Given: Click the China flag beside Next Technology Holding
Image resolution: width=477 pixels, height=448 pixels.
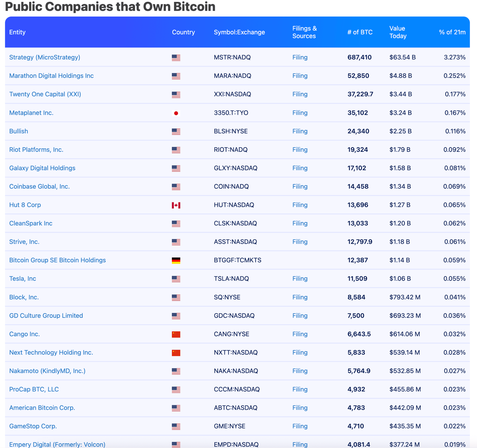Looking at the screenshot, I should tap(176, 353).
